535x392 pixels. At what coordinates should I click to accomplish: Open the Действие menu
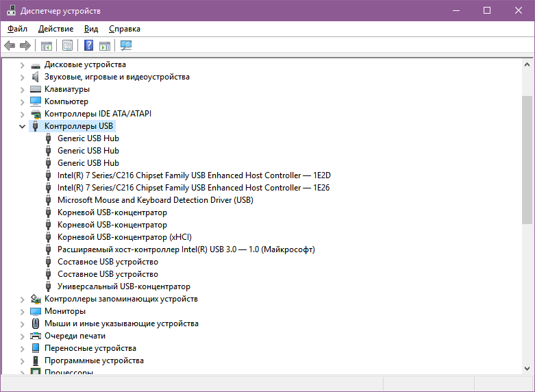56,29
